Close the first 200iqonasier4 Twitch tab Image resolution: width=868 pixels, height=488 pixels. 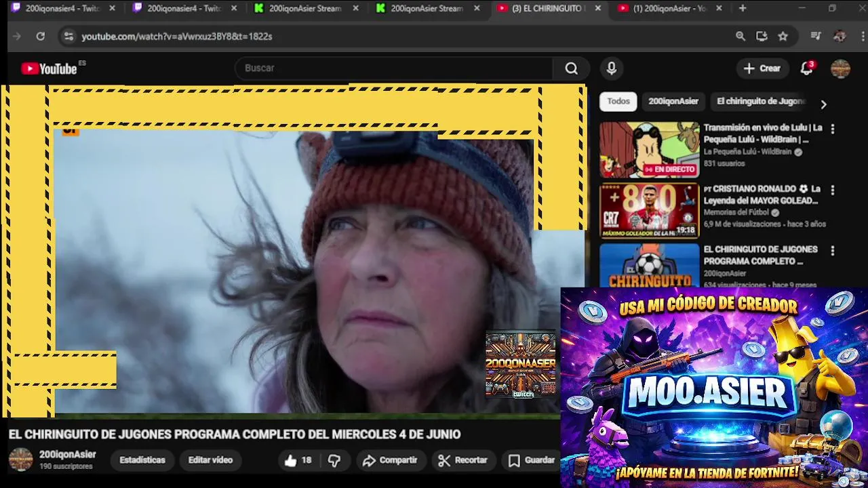point(113,8)
